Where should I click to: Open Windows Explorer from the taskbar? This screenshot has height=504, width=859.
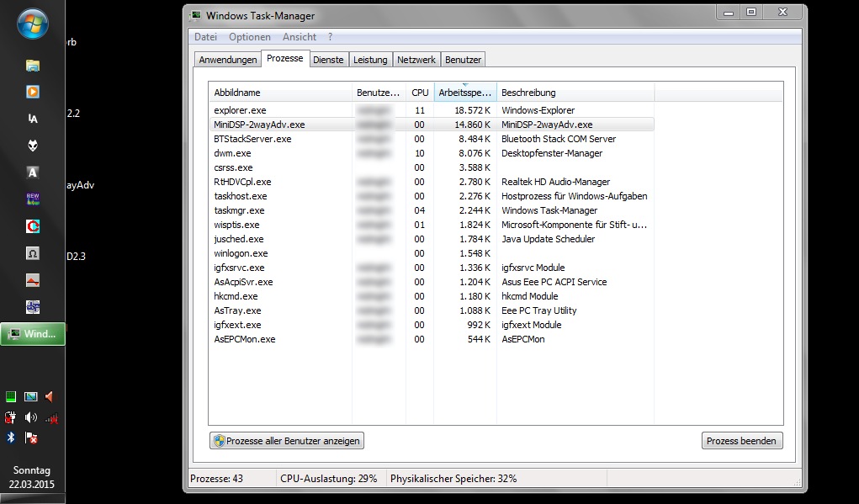coord(33,66)
